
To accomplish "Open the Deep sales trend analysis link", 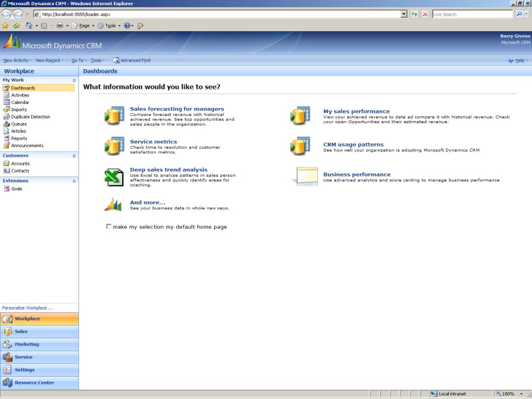I will click(169, 170).
